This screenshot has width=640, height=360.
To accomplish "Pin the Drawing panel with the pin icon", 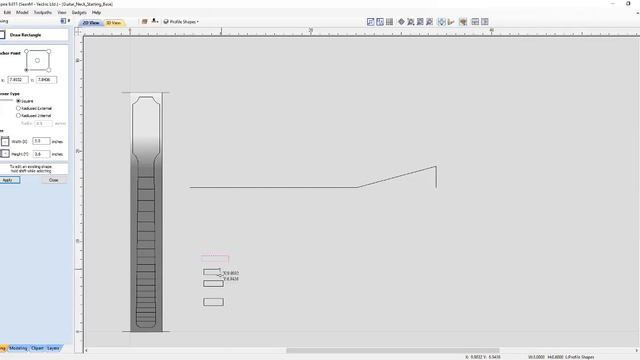I will 63,21.
